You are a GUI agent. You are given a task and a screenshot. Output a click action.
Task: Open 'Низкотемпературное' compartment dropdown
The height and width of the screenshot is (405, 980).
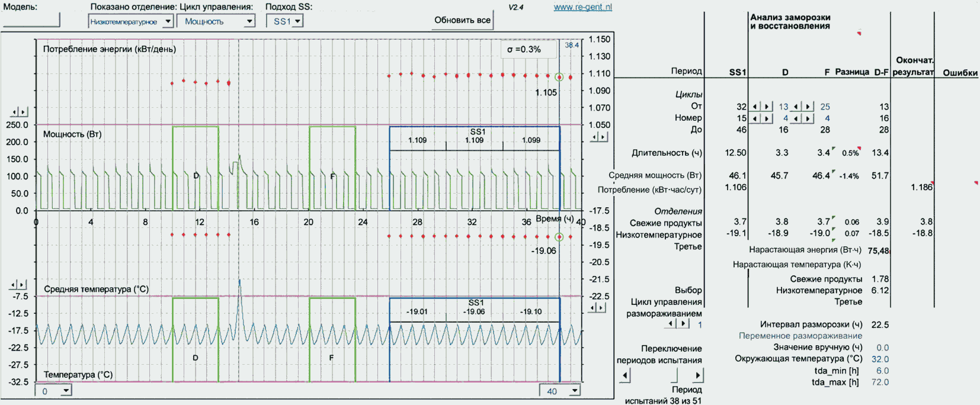click(x=168, y=21)
